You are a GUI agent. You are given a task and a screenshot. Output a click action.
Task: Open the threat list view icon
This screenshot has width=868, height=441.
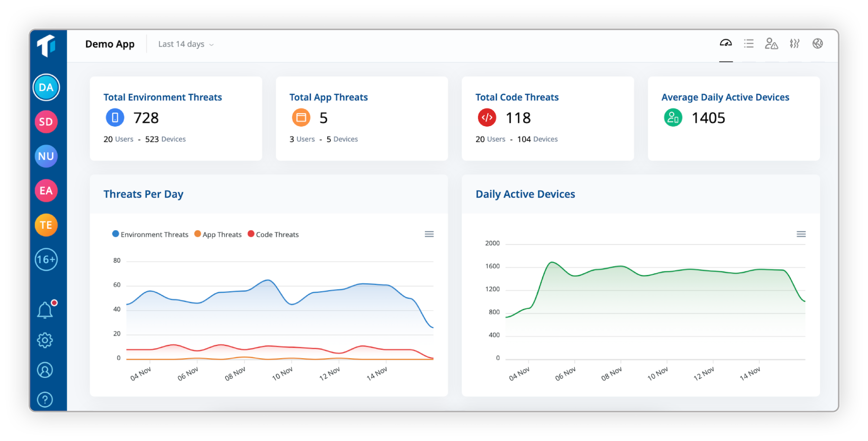click(749, 43)
